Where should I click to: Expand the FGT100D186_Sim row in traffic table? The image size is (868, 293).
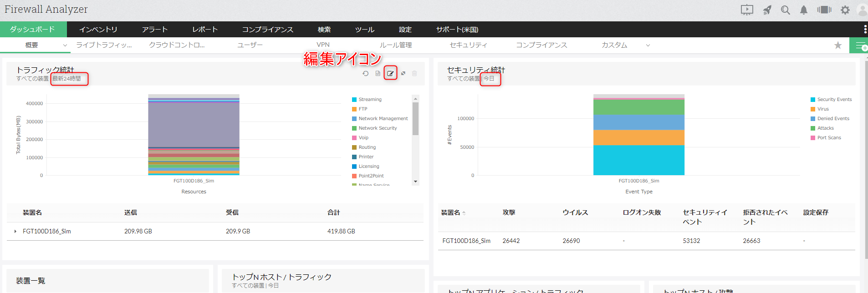pyautogui.click(x=15, y=232)
